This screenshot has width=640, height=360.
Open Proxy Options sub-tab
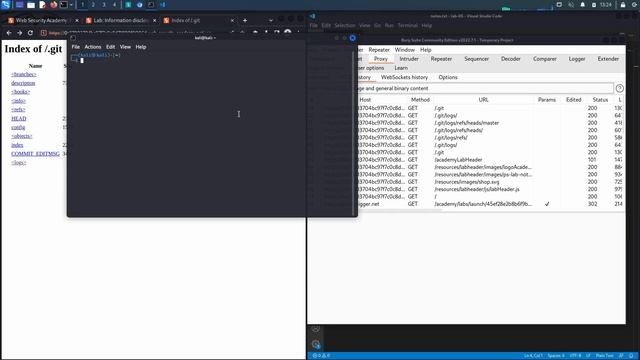click(x=448, y=77)
